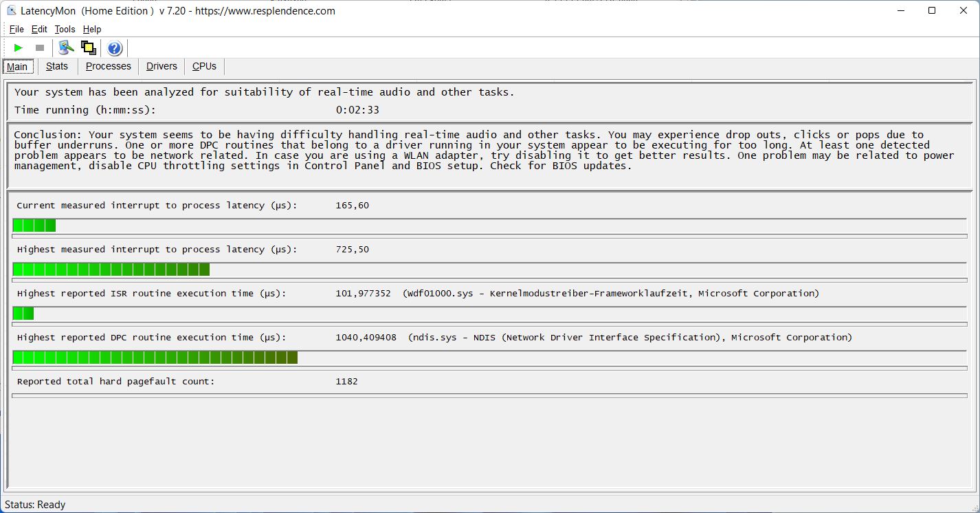The width and height of the screenshot is (980, 513).
Task: Open the Edit menu
Action: (39, 29)
